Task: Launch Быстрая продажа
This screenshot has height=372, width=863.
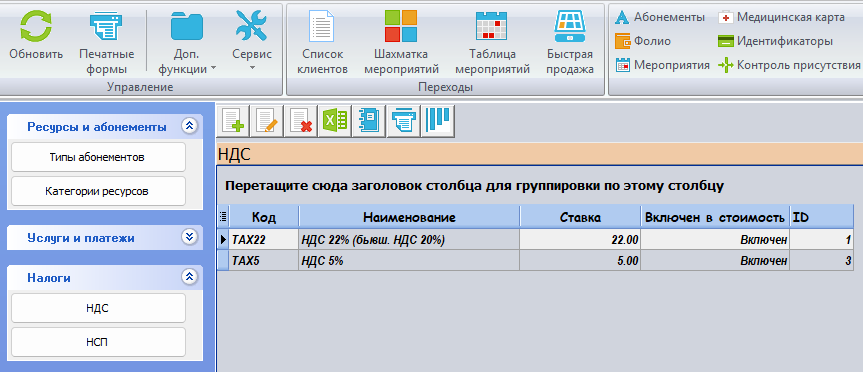Action: (x=570, y=43)
